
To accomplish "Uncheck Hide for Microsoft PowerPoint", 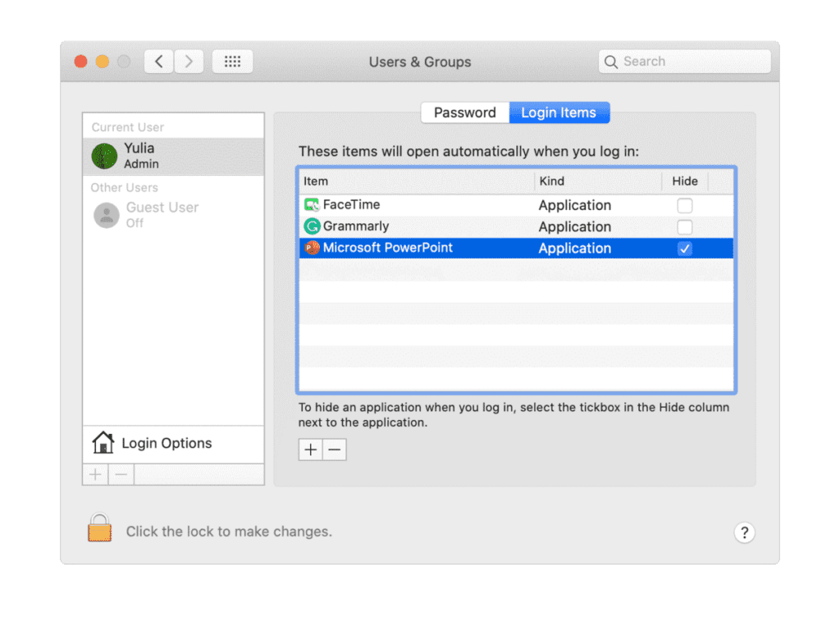I will pyautogui.click(x=685, y=249).
